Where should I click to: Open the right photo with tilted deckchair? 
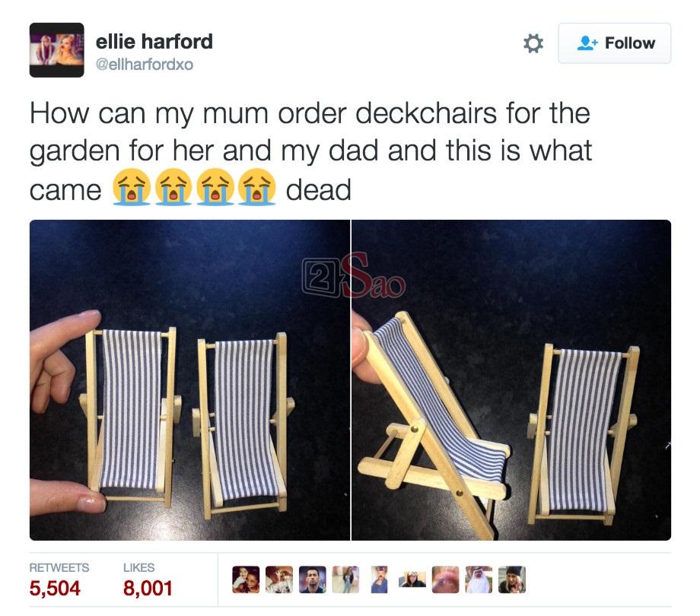pyautogui.click(x=511, y=380)
